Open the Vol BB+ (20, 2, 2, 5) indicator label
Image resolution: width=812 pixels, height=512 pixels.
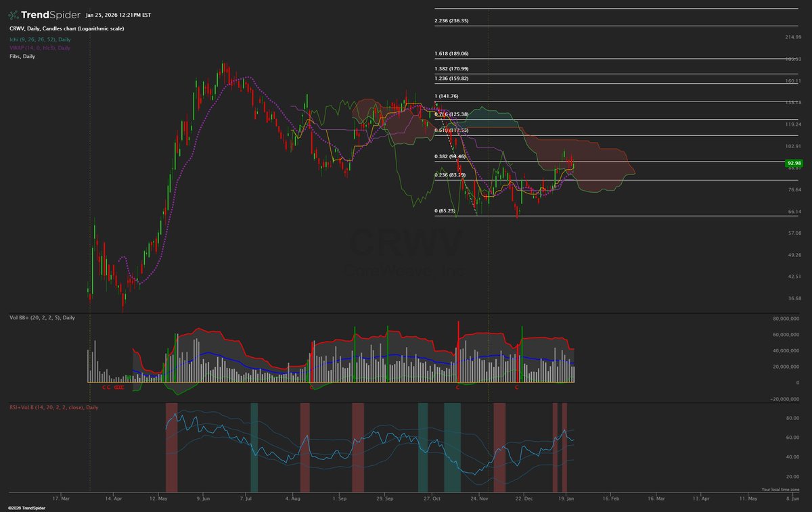click(x=44, y=317)
